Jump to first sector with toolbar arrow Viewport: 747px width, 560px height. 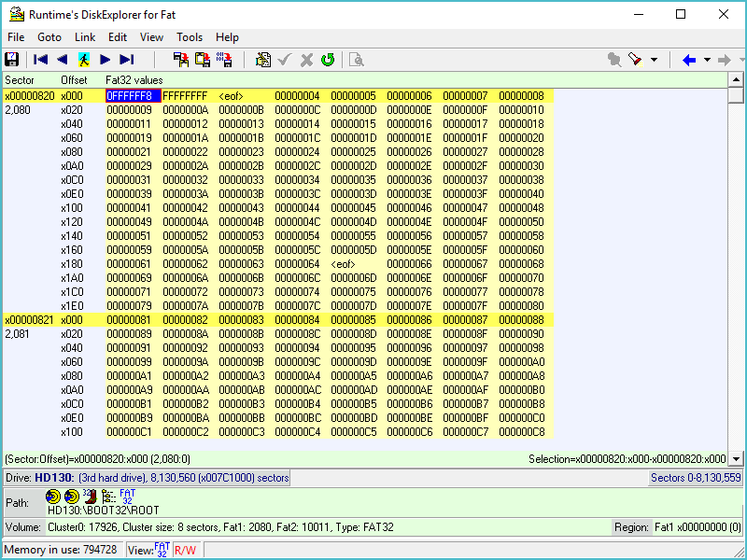click(41, 60)
